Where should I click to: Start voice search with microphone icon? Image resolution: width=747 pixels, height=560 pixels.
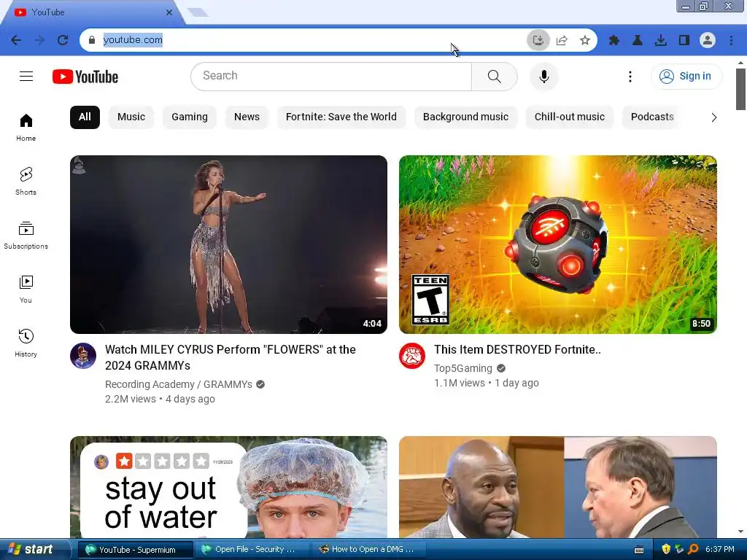(x=543, y=76)
